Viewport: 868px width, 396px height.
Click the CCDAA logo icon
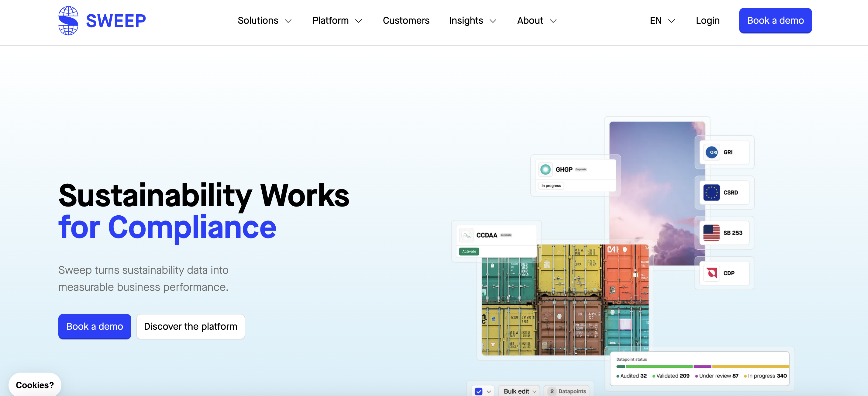click(x=466, y=235)
